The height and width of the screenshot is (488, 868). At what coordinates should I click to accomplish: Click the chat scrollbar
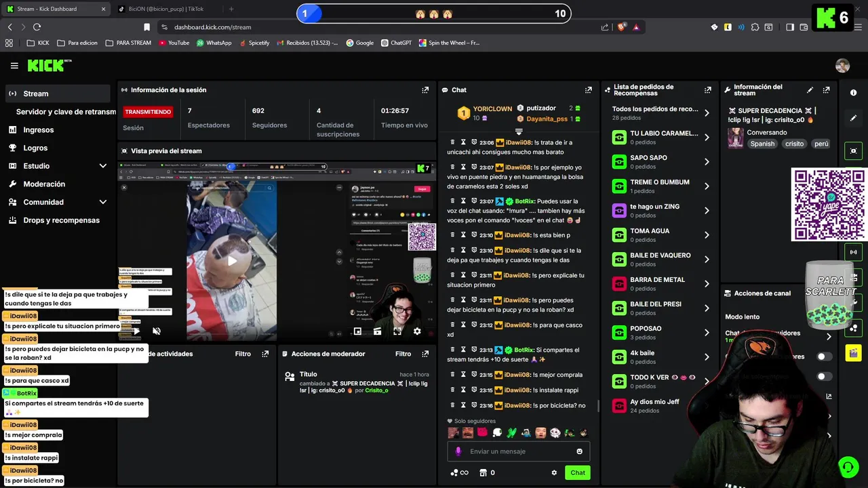[597, 405]
